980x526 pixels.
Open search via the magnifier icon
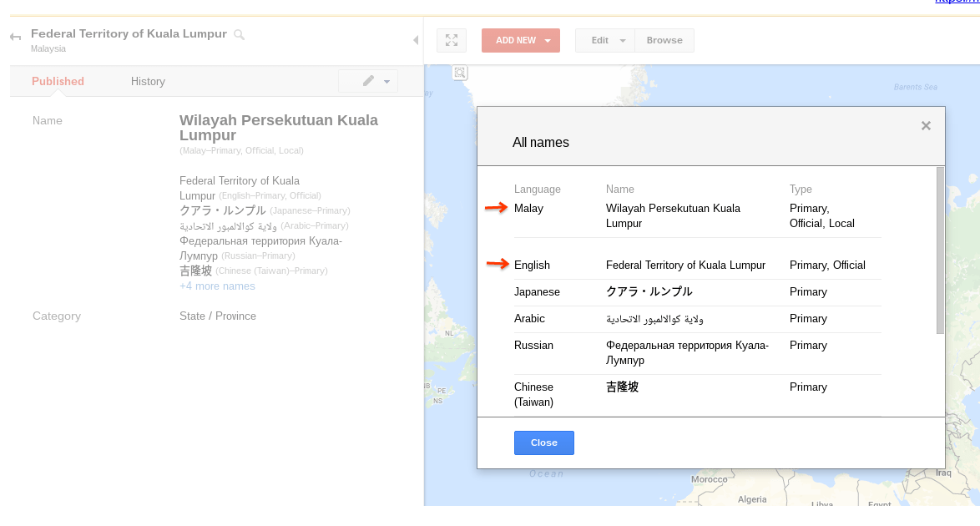click(238, 33)
